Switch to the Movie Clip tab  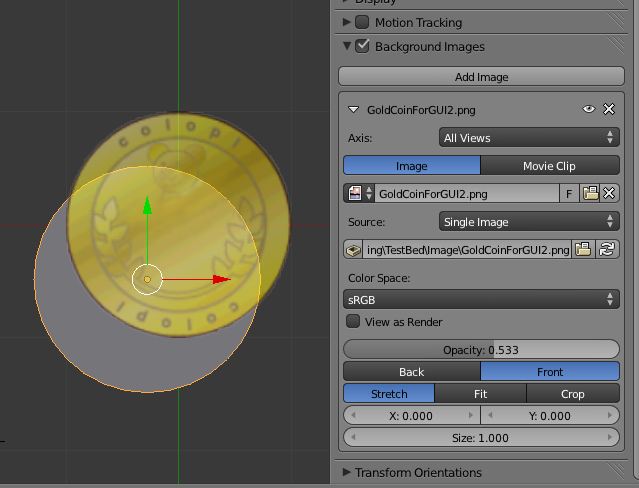[x=550, y=166]
